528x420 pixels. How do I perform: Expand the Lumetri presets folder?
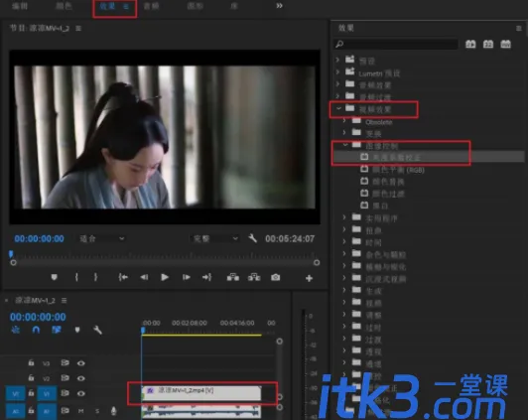click(337, 72)
